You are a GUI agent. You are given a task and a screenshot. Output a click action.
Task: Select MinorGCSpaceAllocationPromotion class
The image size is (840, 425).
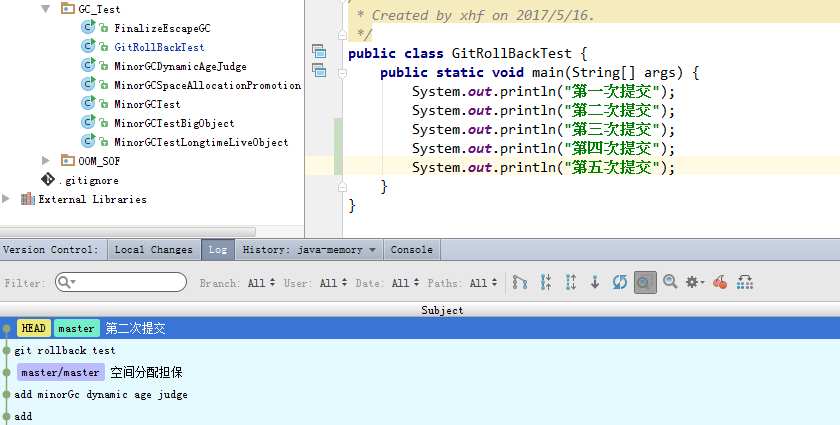pos(207,85)
